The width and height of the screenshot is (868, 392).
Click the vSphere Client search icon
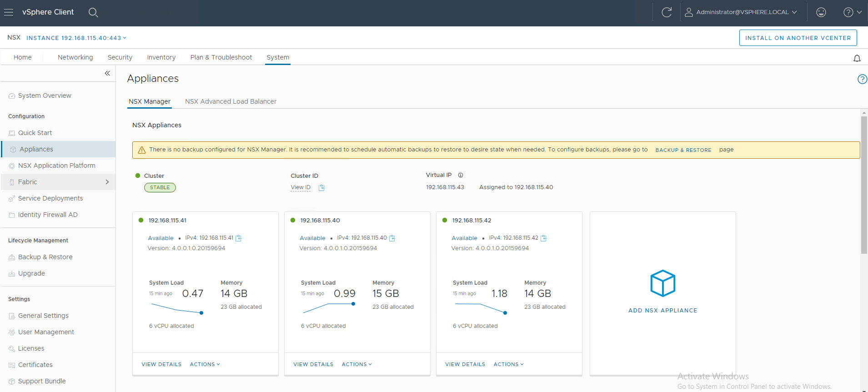point(93,12)
